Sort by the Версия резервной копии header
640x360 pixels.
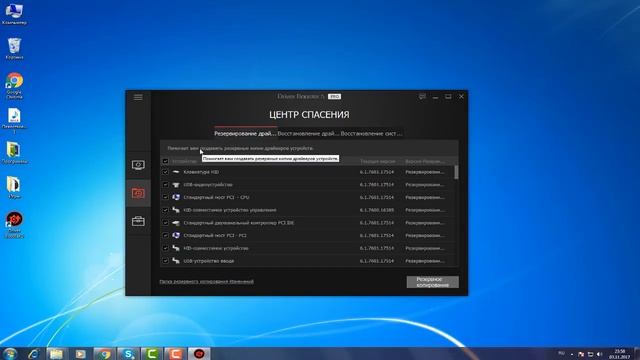point(424,162)
